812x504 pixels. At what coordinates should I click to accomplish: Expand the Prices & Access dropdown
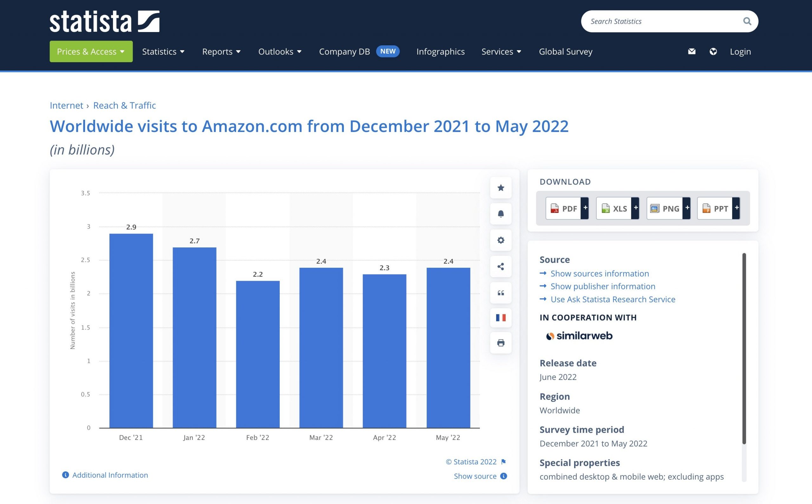[x=90, y=51]
